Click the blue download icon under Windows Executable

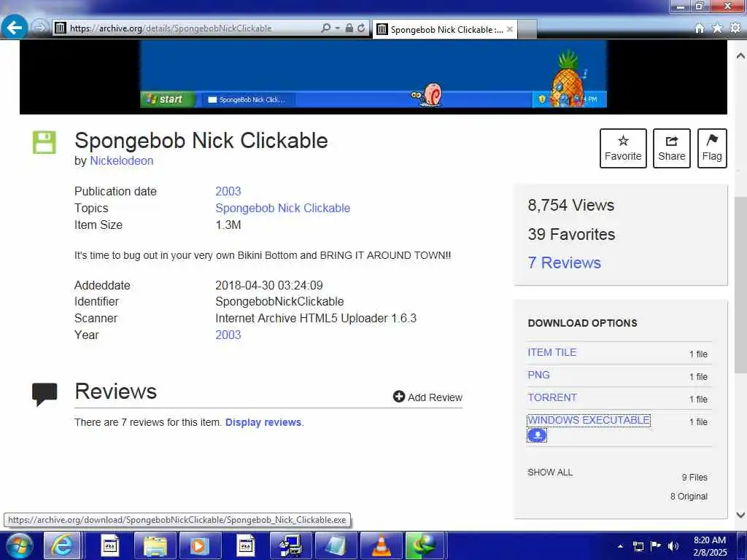pos(537,435)
